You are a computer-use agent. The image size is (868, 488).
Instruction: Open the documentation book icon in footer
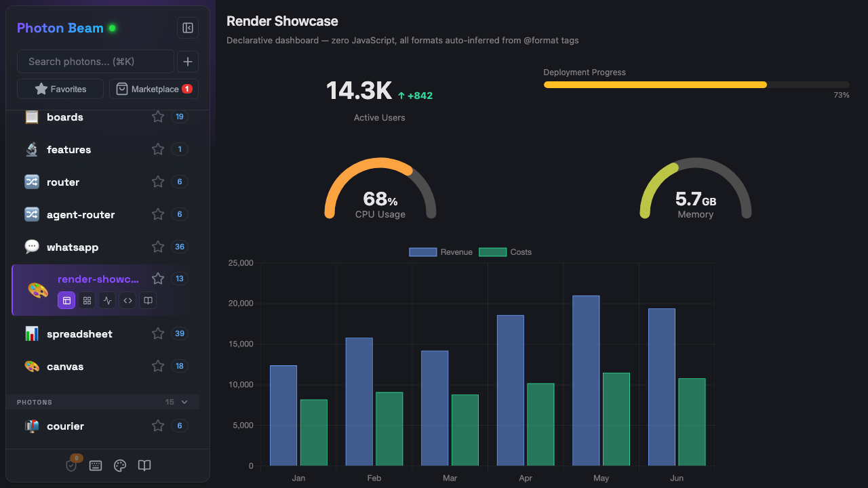point(144,466)
